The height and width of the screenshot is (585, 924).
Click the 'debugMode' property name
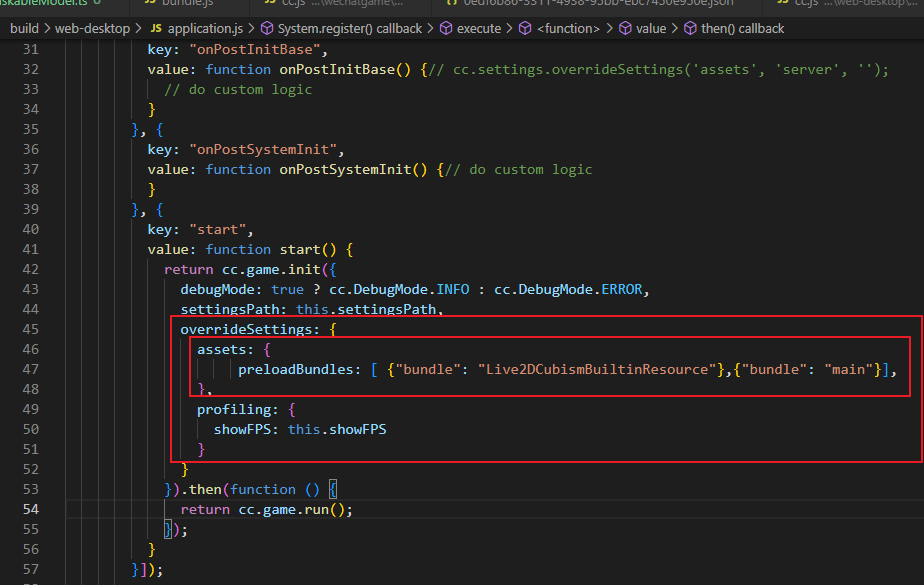(217, 289)
